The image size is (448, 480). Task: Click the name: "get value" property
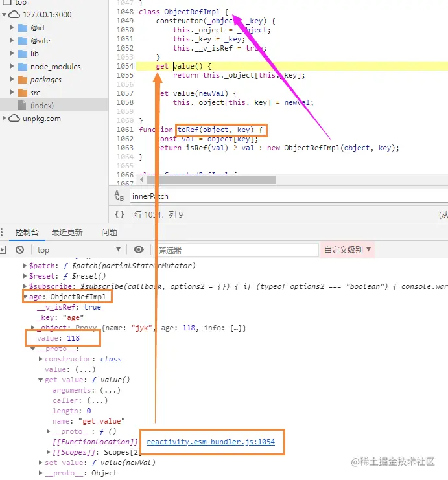(89, 421)
